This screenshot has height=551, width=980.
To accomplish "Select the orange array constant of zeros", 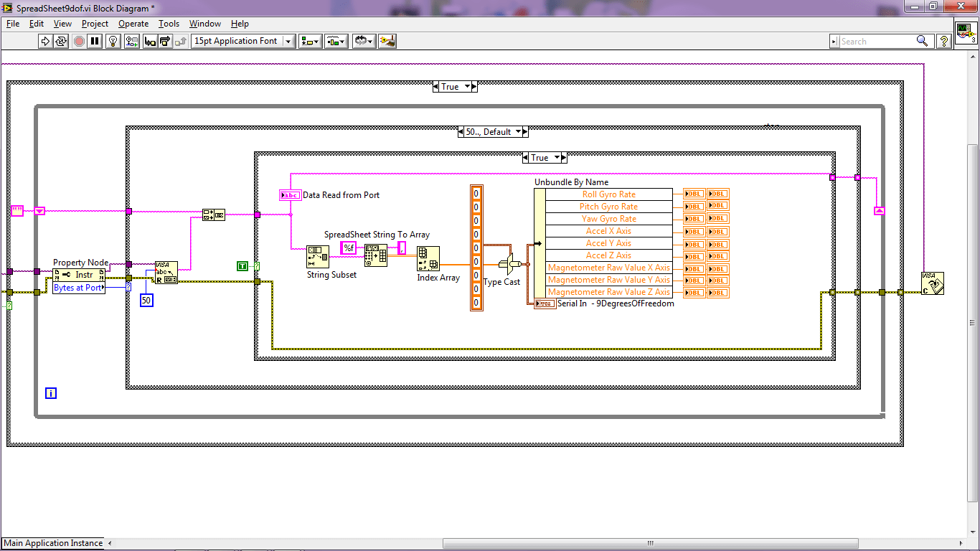I will (476, 248).
